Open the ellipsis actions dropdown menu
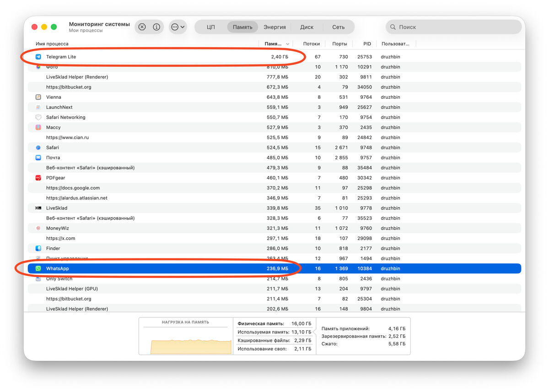549x392 pixels. [x=178, y=27]
